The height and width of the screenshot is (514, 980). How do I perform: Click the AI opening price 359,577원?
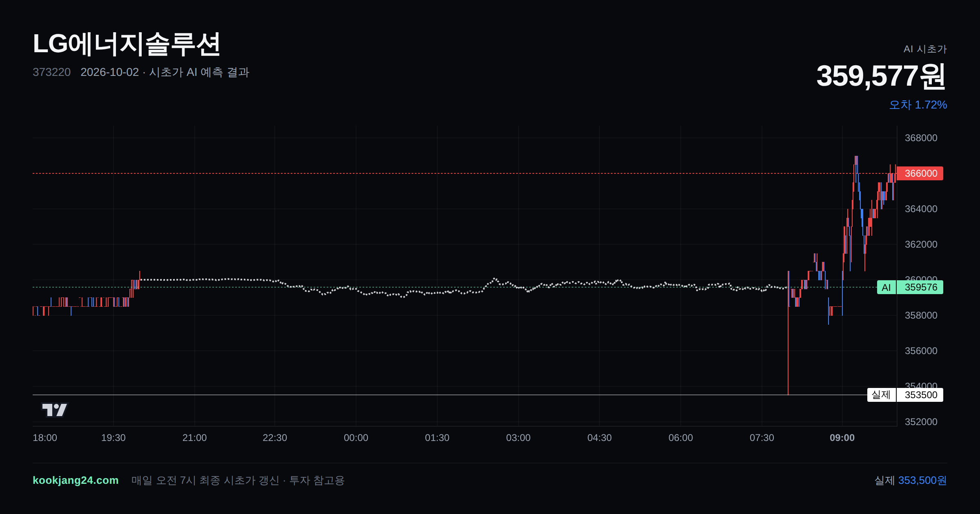pos(881,76)
